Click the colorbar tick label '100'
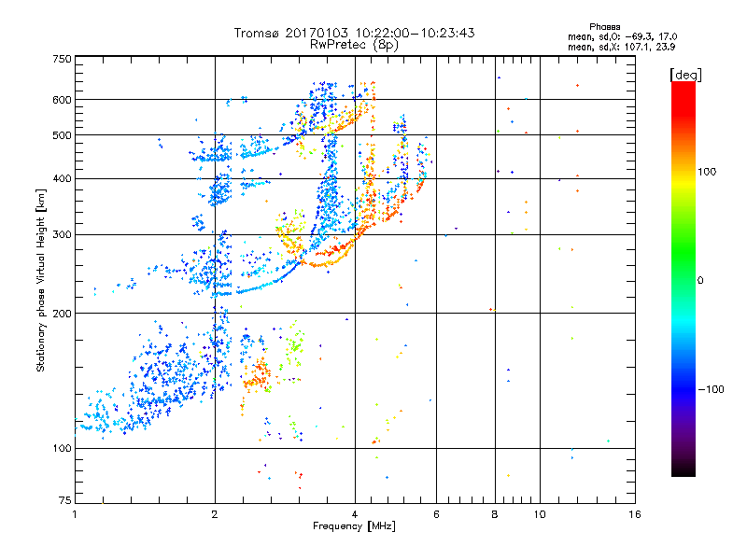This screenshot has width=747, height=560. pos(707,172)
